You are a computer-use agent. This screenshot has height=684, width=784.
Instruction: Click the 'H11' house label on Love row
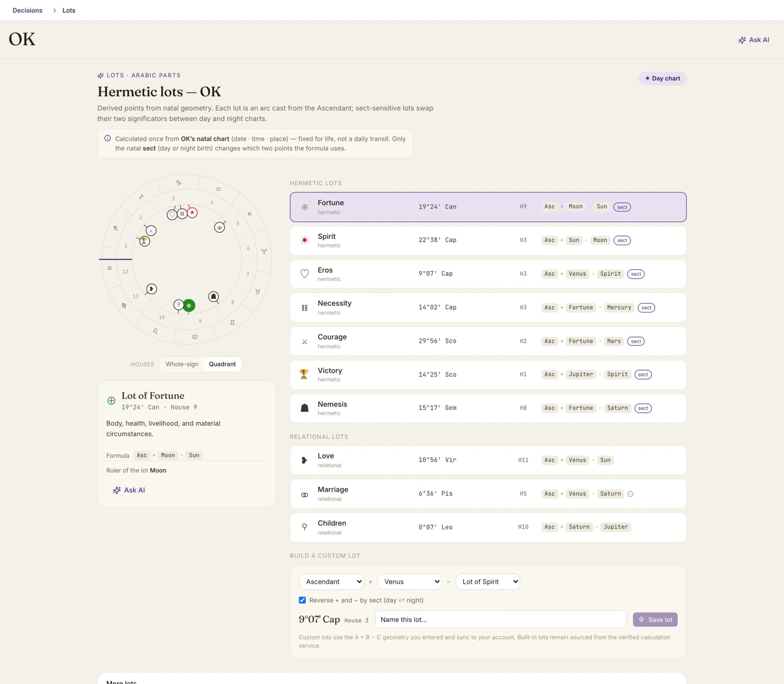click(523, 460)
